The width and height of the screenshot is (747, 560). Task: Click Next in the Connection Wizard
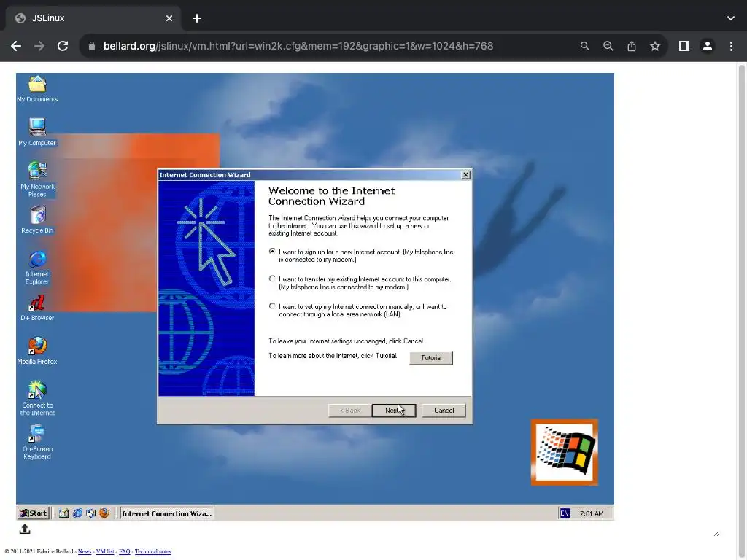tap(393, 410)
